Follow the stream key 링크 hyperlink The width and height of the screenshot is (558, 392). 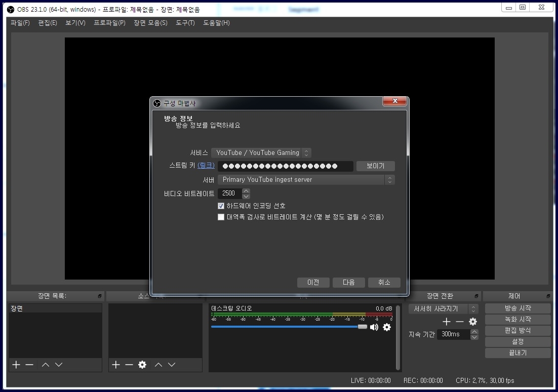[206, 165]
